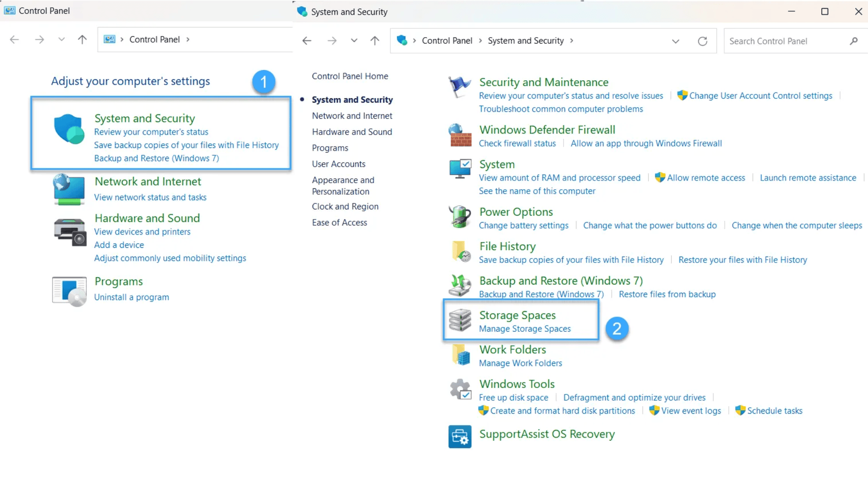Open Create and format hard disk partitions
This screenshot has height=481, width=868.
[562, 411]
